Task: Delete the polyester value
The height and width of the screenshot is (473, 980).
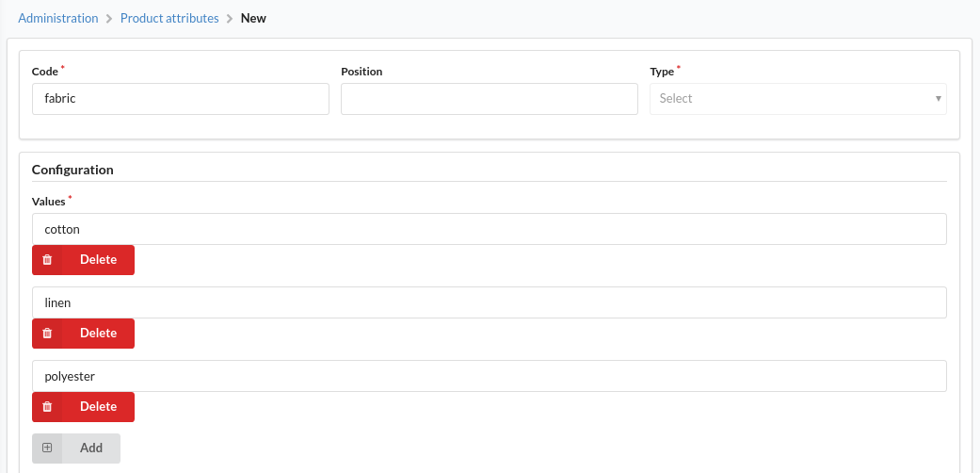Action: [83, 407]
